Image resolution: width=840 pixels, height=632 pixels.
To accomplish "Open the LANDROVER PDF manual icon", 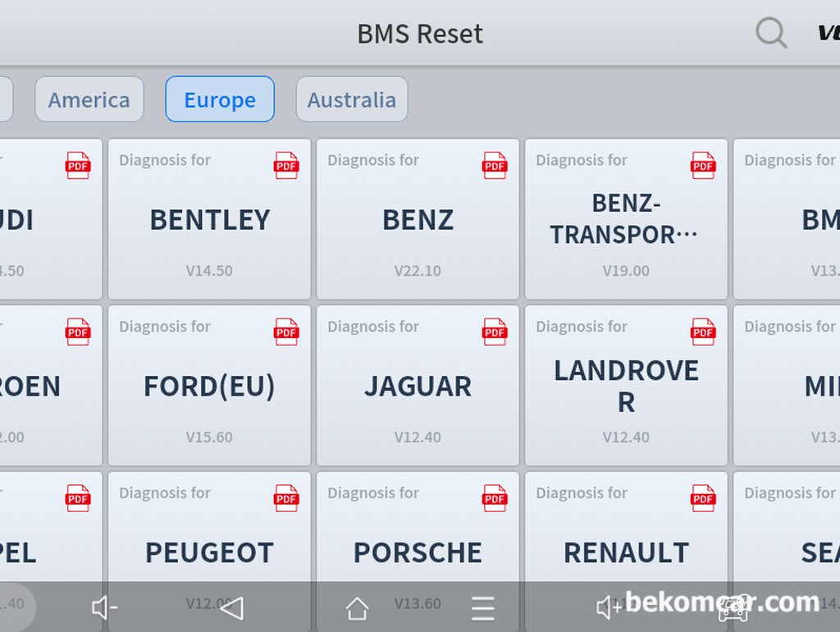I will pyautogui.click(x=703, y=332).
